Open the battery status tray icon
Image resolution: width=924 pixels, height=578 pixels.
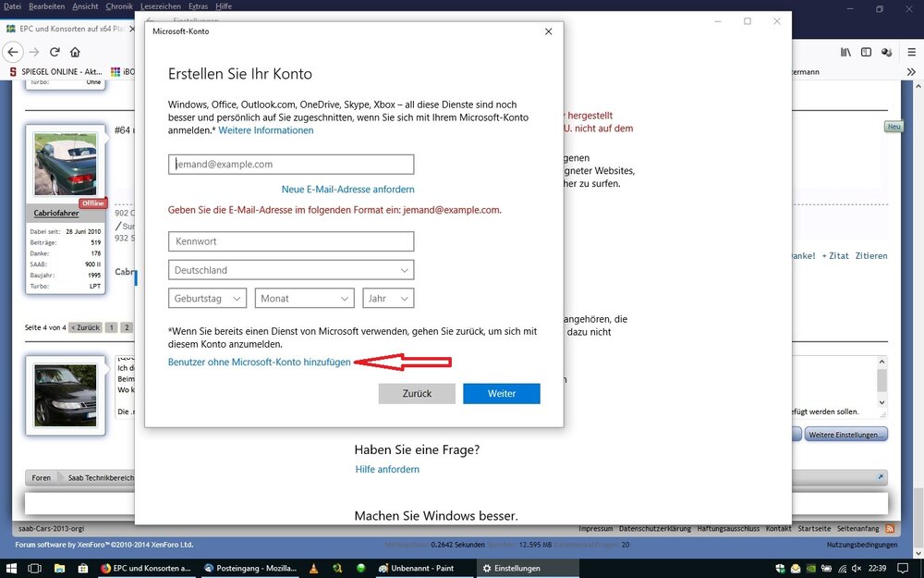pyautogui.click(x=827, y=569)
